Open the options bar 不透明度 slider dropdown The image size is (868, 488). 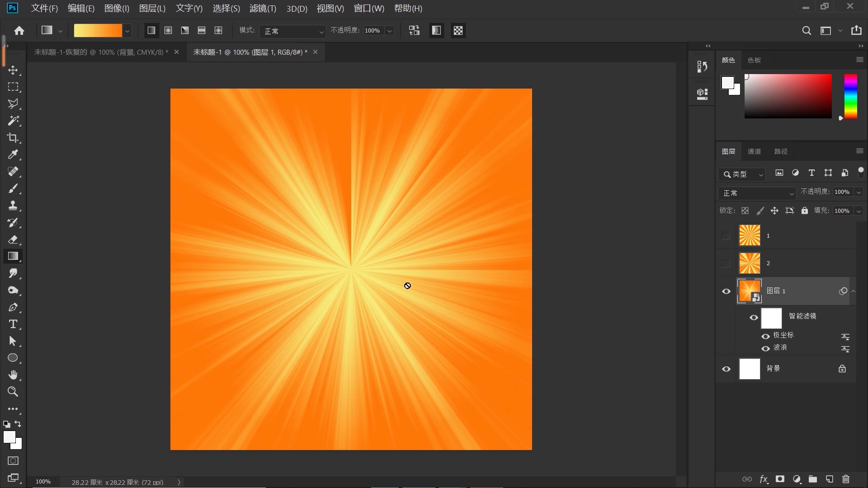[x=389, y=31]
